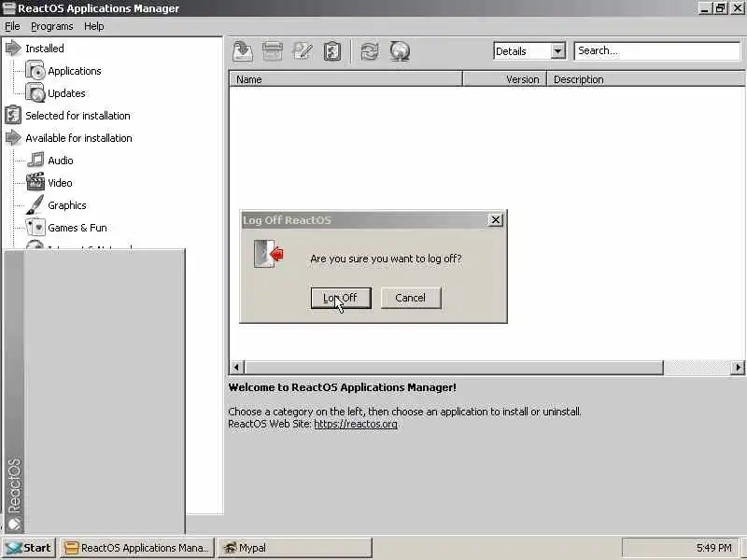Open the Details view dropdown arrow
Viewport: 747px width, 560px height.
point(557,51)
